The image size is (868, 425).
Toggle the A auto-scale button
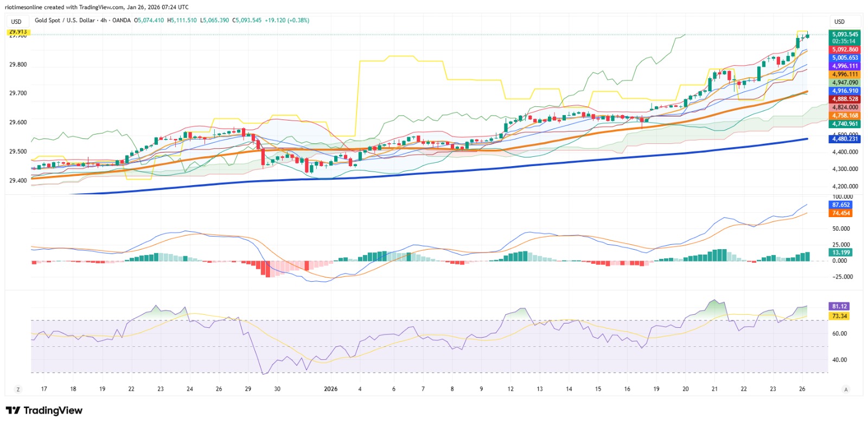click(846, 389)
